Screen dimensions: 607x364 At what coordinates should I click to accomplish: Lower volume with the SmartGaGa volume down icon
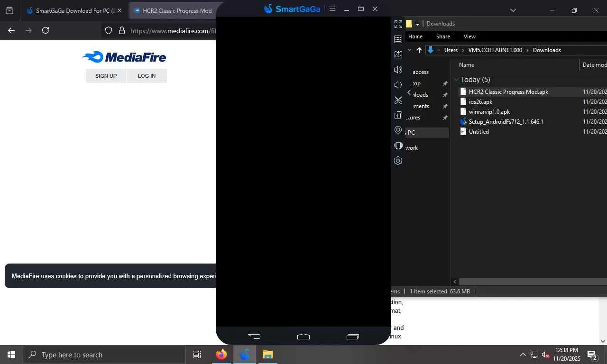pos(398,85)
